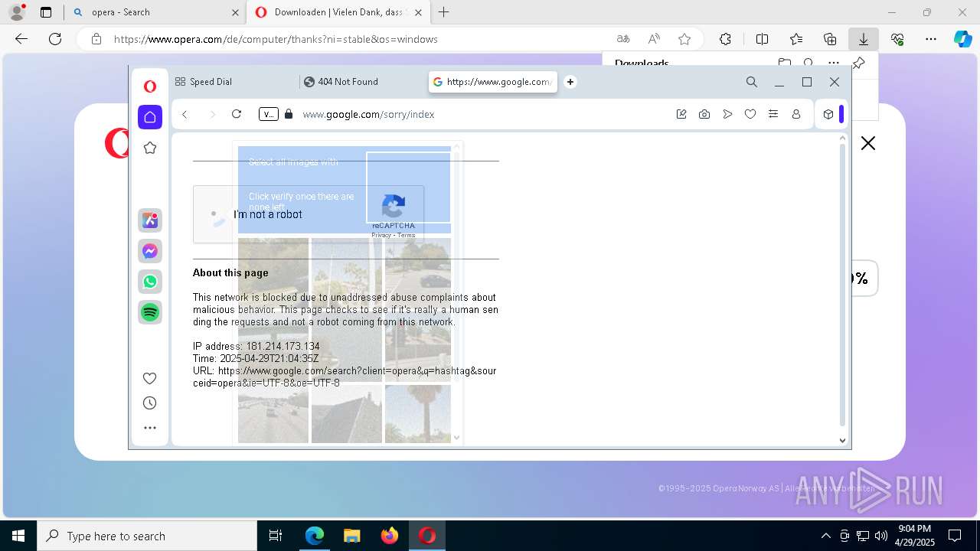Open Edge Collections icon
The width and height of the screenshot is (980, 551).
(830, 39)
